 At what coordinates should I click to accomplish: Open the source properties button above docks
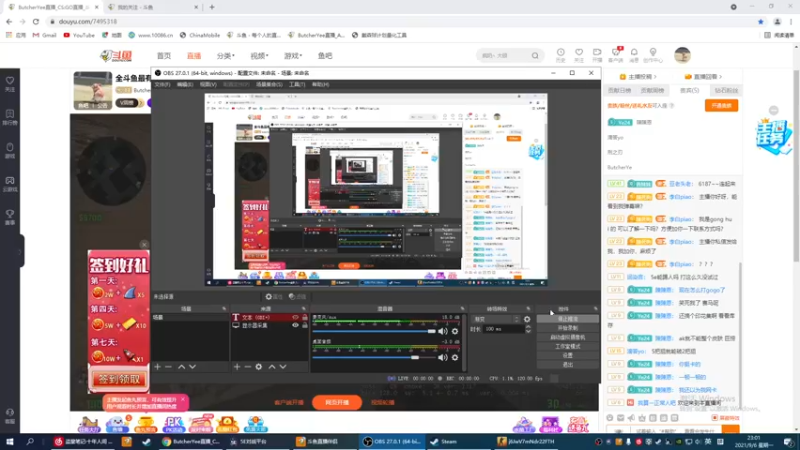[x=274, y=296]
